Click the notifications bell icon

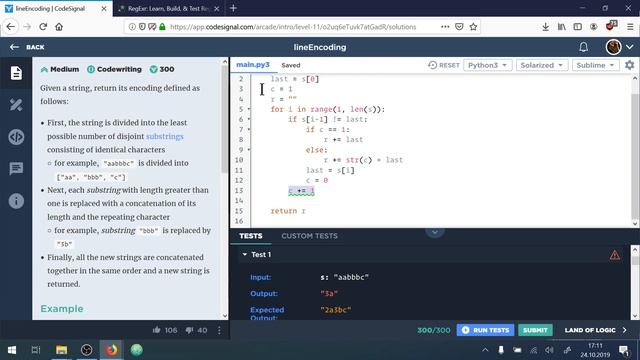point(583,47)
